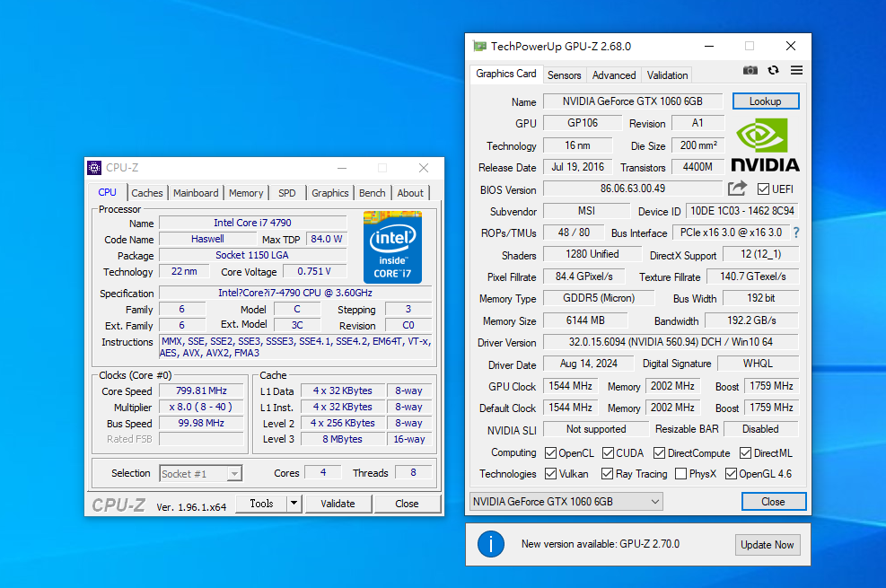Click the Resizable BAR value Disabled
The image size is (886, 588).
[x=760, y=429]
